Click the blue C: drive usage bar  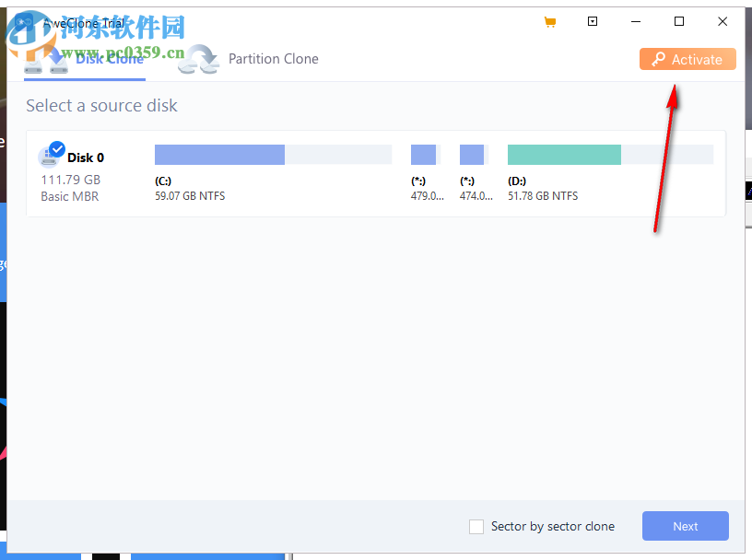(219, 154)
